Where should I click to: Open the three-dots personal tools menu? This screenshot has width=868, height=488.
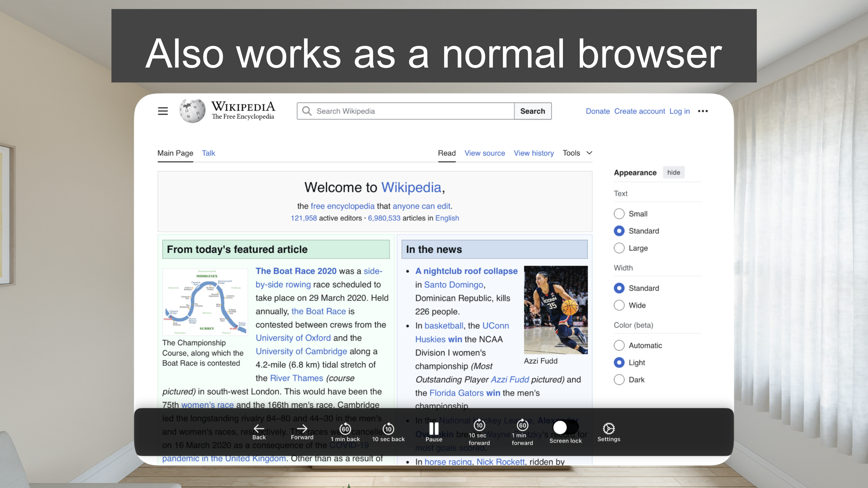coord(703,111)
